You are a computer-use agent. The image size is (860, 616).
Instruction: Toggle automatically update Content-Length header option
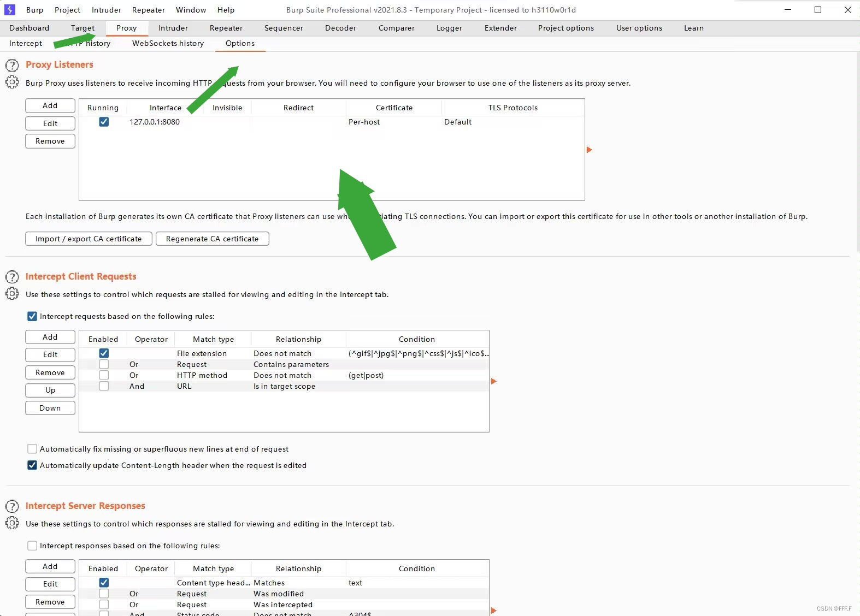coord(32,465)
